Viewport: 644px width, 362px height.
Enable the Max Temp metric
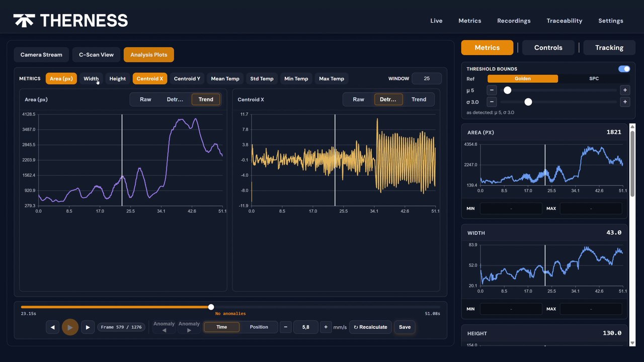click(x=332, y=78)
